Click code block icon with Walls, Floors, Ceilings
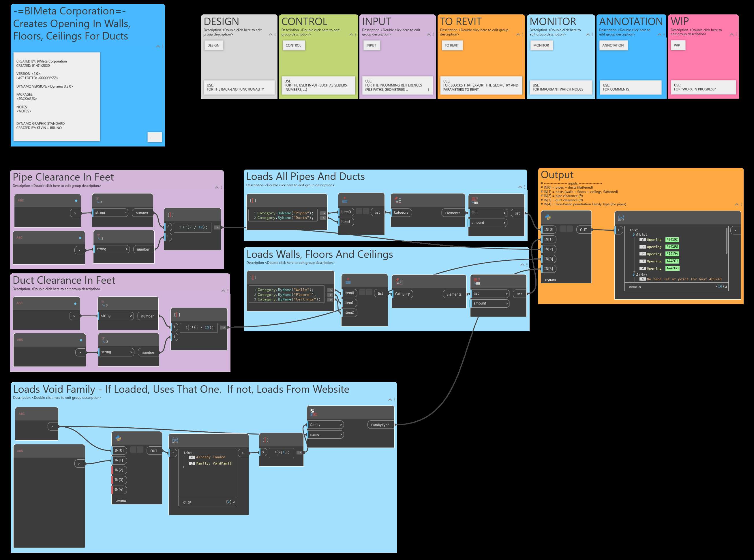Image resolution: width=754 pixels, height=560 pixels. point(253,277)
